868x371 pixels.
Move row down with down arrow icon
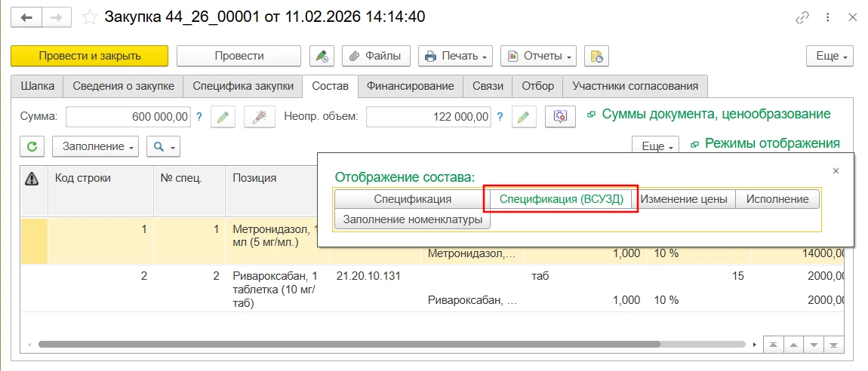point(813,345)
